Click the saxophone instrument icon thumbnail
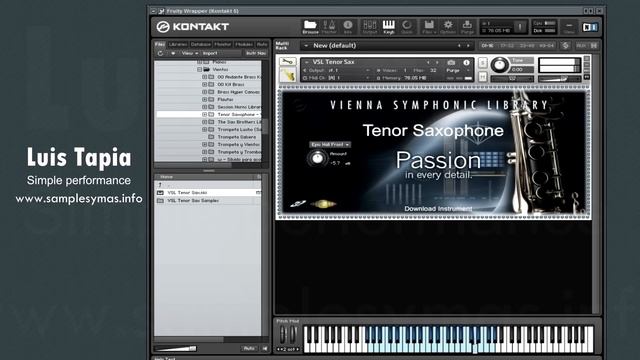The height and width of the screenshot is (360, 640). pos(288,75)
